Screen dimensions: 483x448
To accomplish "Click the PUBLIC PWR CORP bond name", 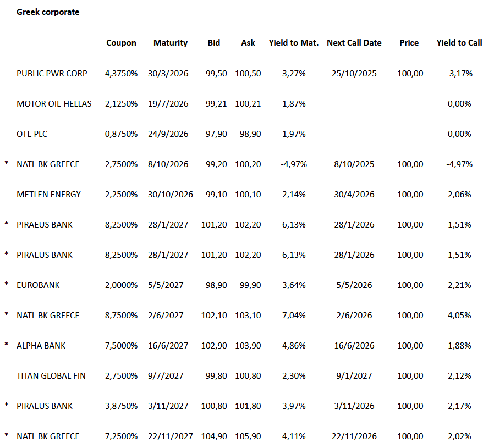I will point(52,74).
